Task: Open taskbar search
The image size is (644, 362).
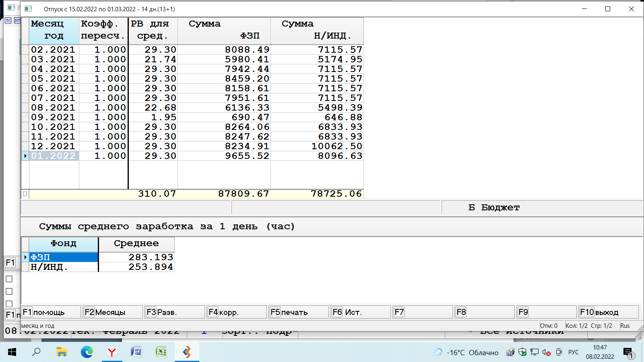Action: [37, 352]
